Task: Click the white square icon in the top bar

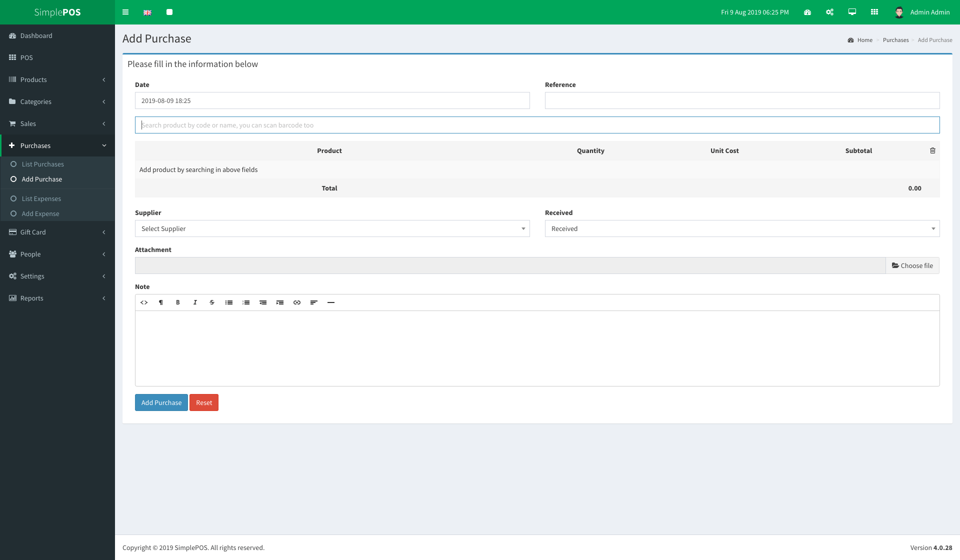Action: point(169,12)
